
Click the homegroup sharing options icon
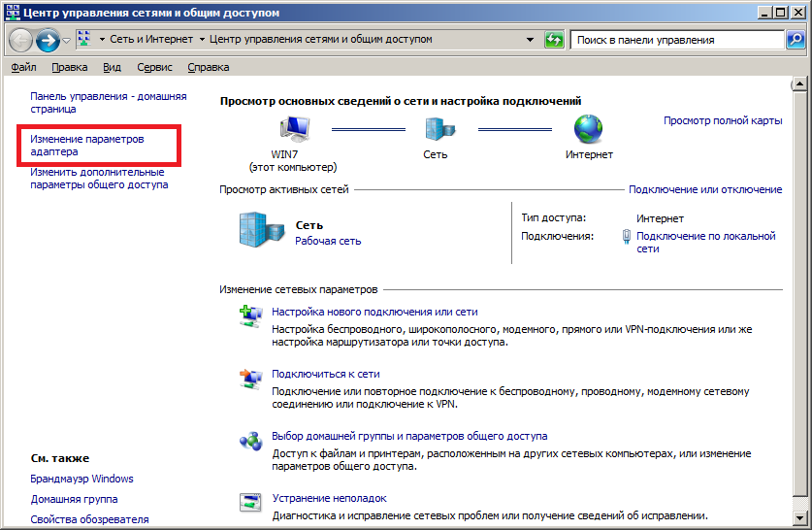pyautogui.click(x=250, y=441)
